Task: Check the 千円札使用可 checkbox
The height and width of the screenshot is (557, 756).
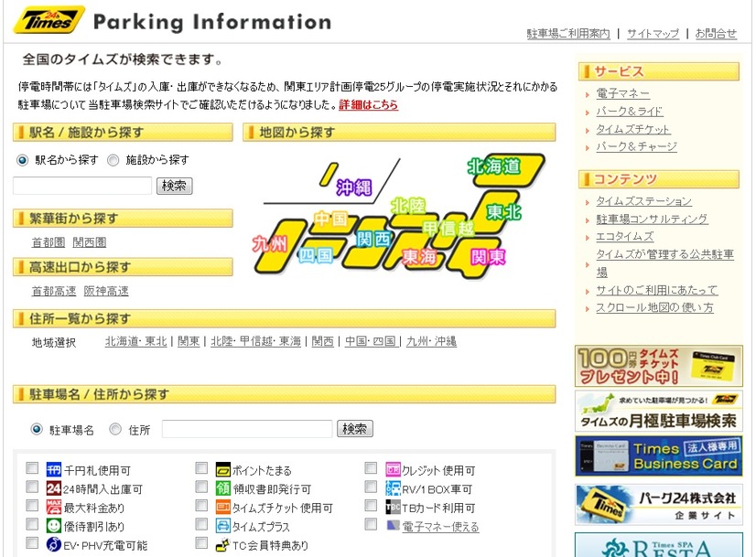Action: click(32, 468)
